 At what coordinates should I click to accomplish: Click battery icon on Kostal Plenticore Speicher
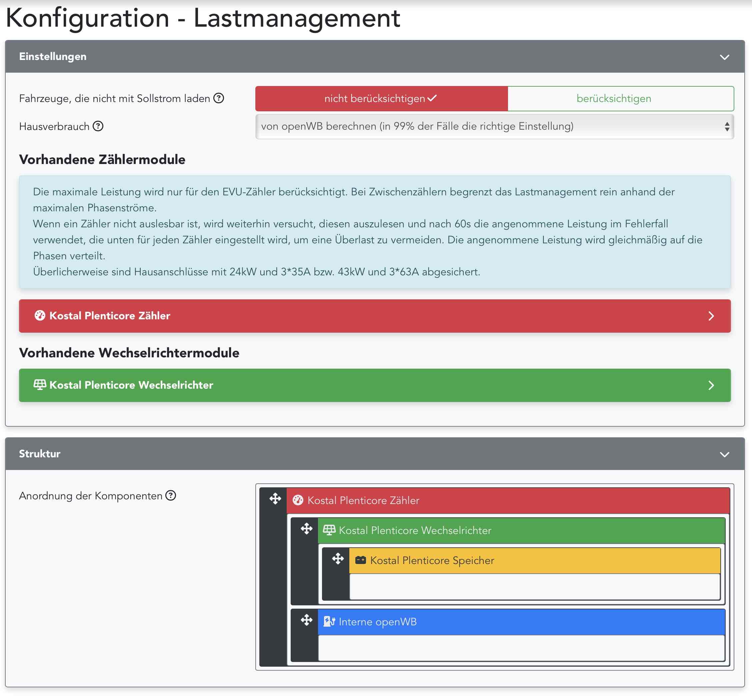[x=360, y=560]
